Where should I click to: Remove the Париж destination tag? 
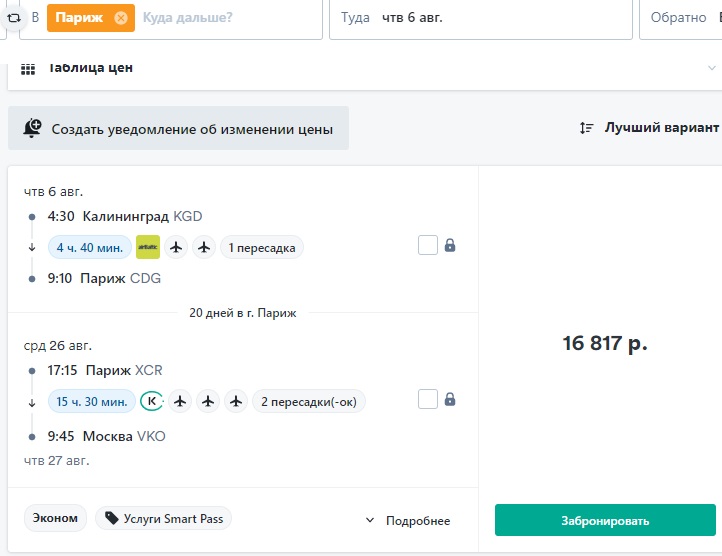(x=121, y=18)
